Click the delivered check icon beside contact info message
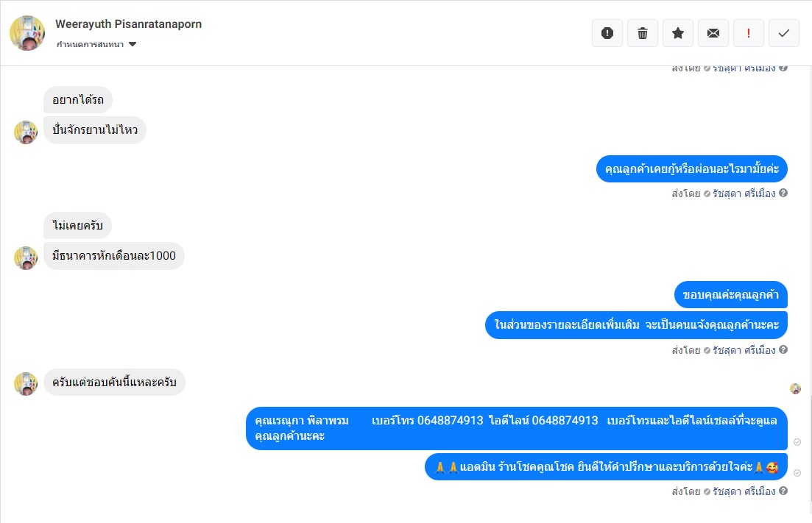This screenshot has height=523, width=812. click(x=797, y=442)
